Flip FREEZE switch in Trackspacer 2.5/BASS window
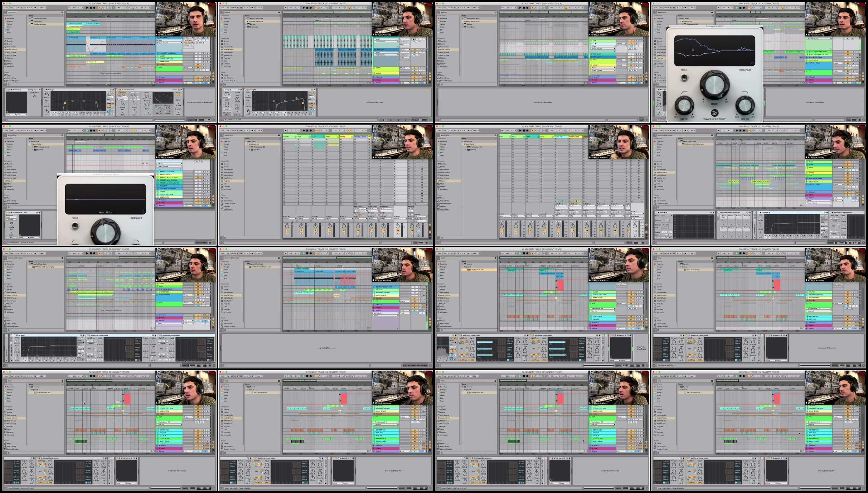 coord(684,78)
